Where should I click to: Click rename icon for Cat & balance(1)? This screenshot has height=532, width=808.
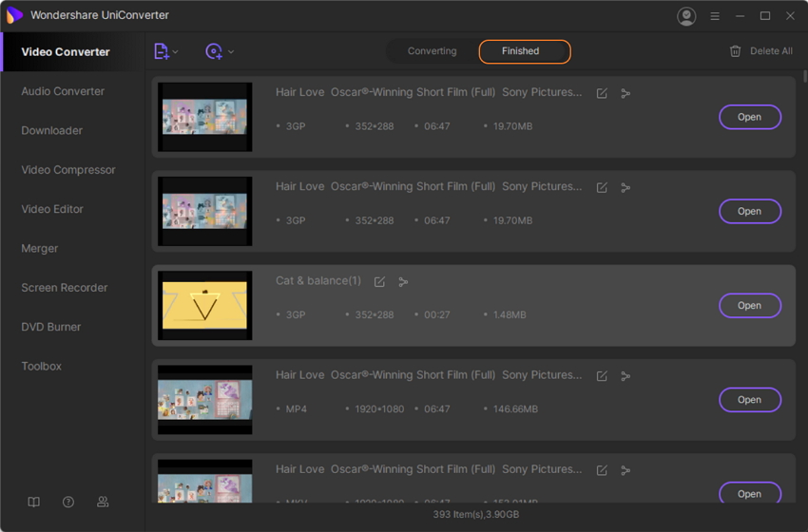380,282
